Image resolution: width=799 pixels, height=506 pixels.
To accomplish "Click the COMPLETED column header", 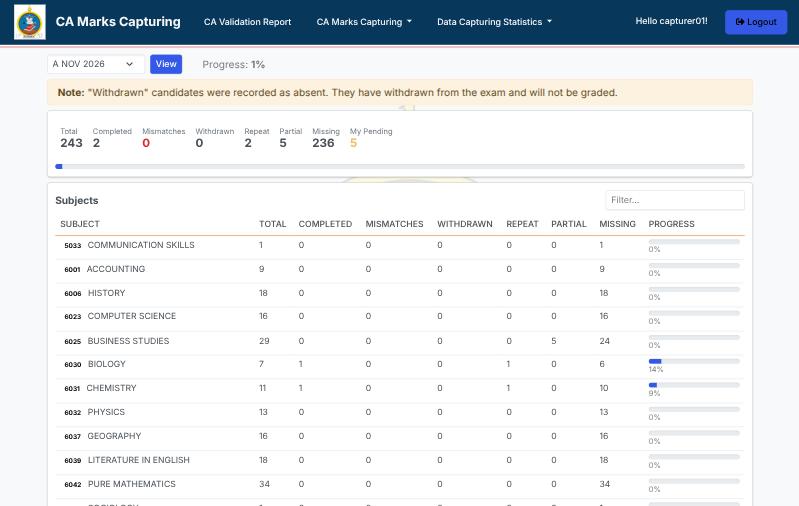I will tap(325, 224).
